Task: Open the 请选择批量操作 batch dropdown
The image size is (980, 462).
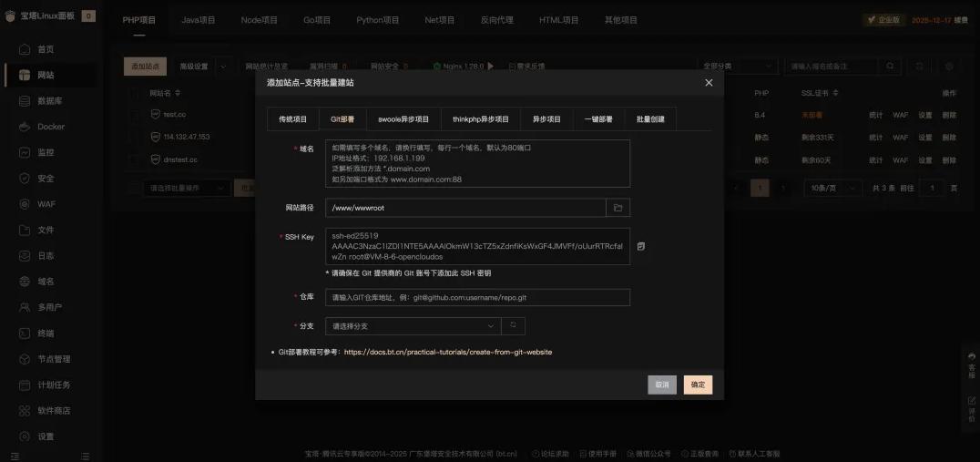Action: point(187,188)
